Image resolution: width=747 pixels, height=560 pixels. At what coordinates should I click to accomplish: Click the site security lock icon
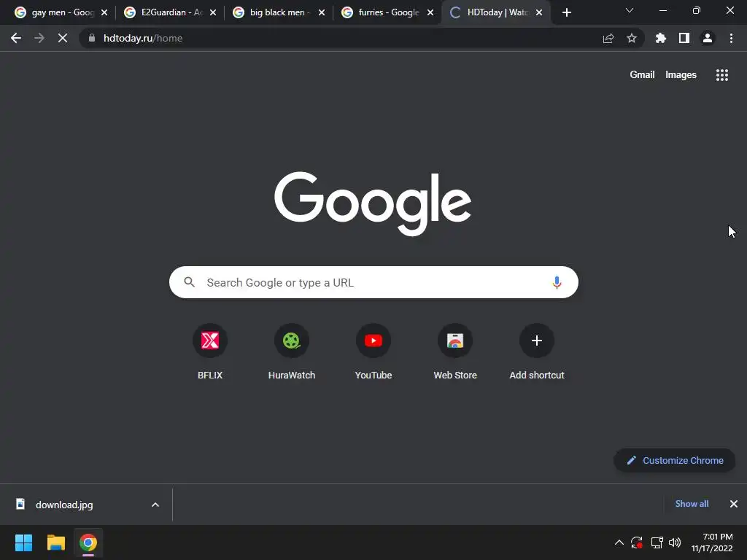[91, 38]
